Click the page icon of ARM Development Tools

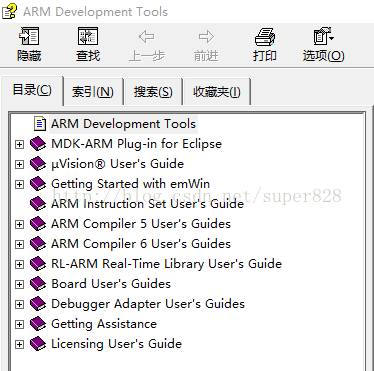[x=40, y=124]
